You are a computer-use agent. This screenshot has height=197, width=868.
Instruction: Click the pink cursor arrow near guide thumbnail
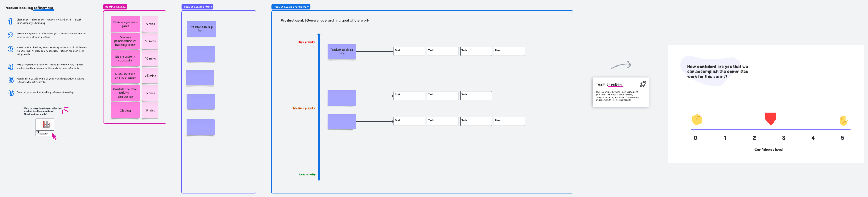[55, 137]
